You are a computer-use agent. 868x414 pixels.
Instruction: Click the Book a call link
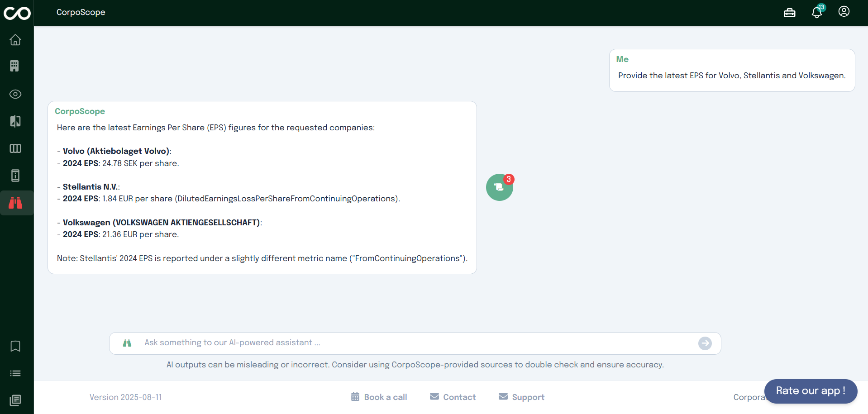click(x=379, y=397)
